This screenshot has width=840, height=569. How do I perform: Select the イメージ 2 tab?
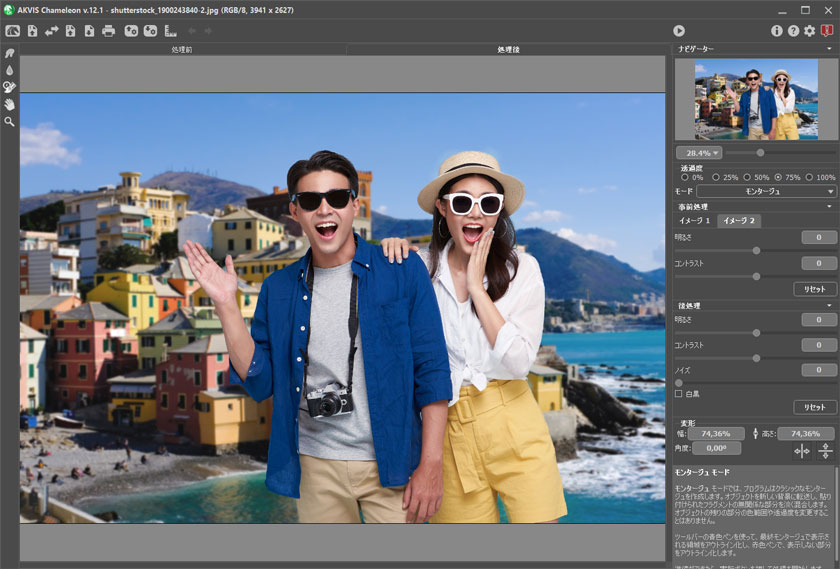pos(739,221)
